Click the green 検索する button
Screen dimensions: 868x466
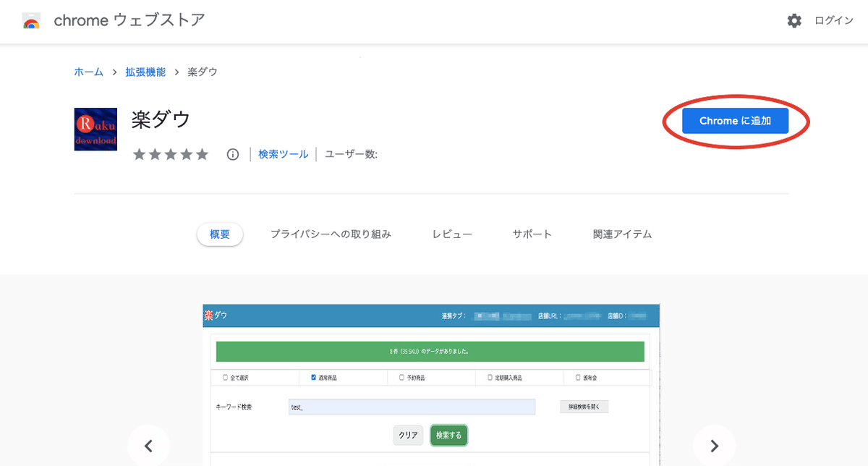click(x=448, y=435)
